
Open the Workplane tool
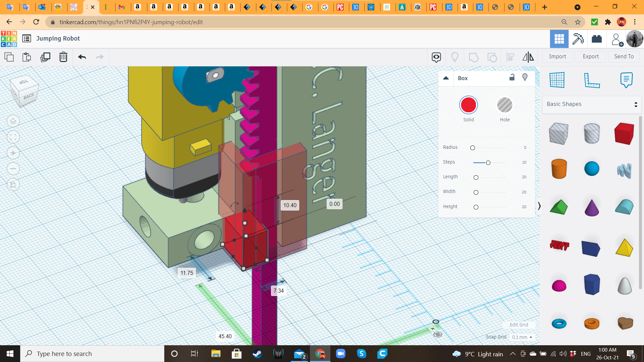pos(557,80)
